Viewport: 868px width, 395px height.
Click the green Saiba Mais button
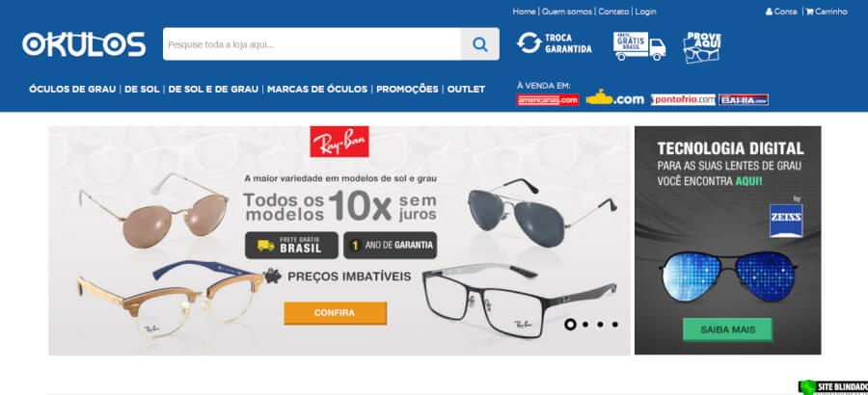tap(727, 329)
